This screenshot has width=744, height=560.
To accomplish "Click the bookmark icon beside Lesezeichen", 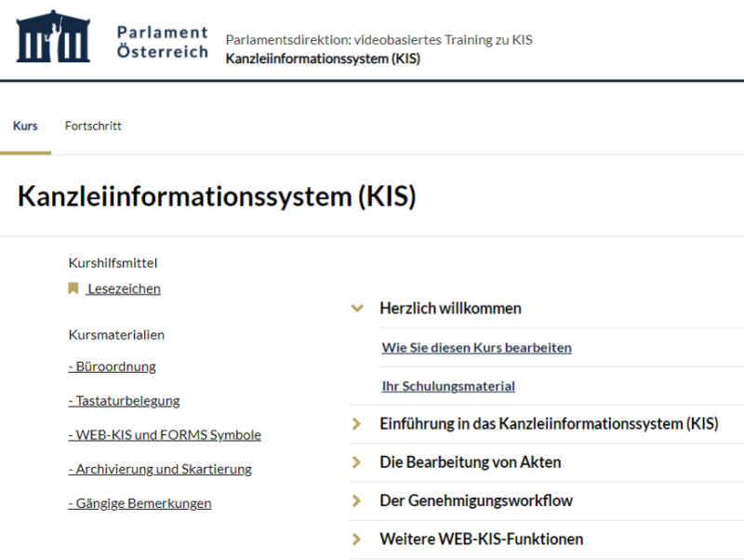I will coord(74,288).
